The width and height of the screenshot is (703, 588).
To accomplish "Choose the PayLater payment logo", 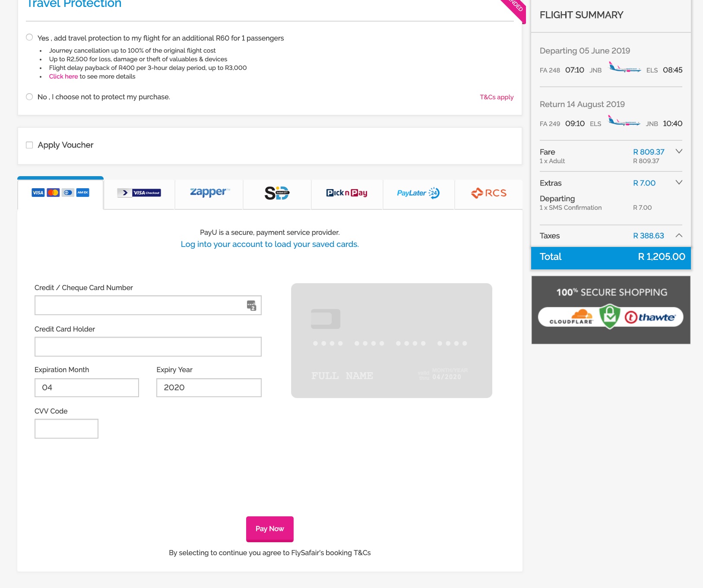I will 418,193.
